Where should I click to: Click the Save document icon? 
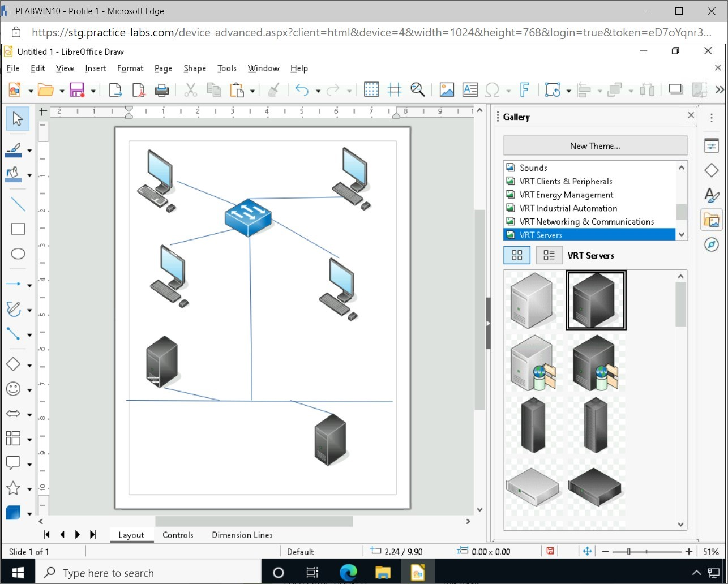click(76, 89)
